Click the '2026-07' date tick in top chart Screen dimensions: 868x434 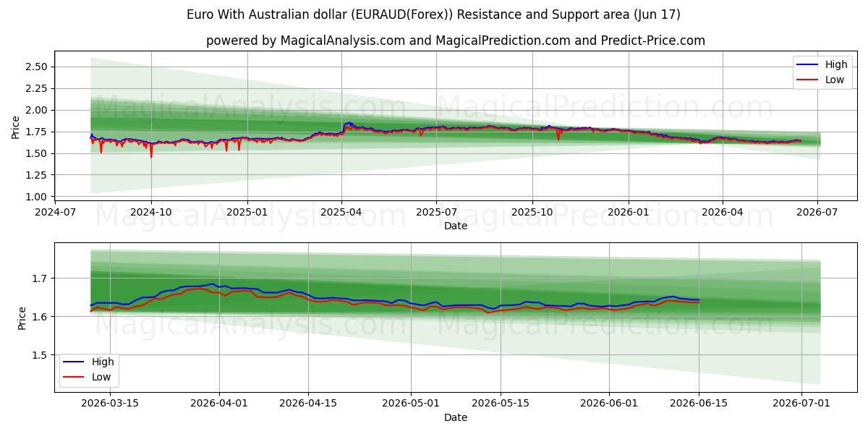(x=817, y=212)
